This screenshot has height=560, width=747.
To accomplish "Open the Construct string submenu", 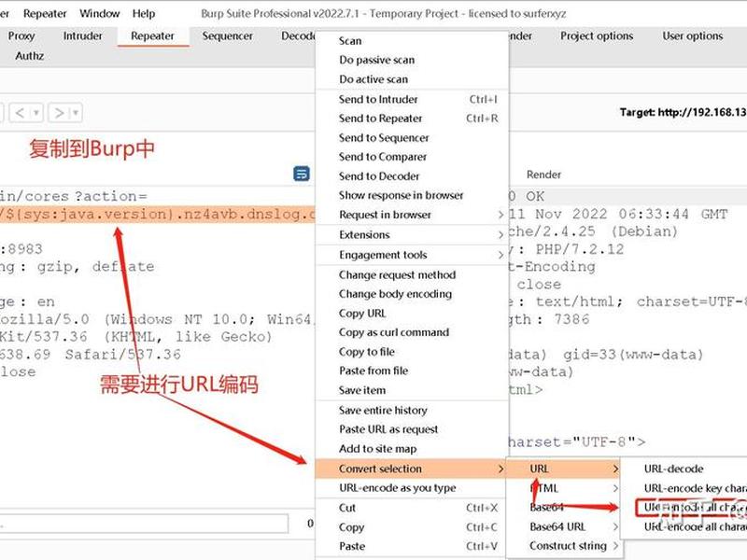I will click(x=564, y=546).
